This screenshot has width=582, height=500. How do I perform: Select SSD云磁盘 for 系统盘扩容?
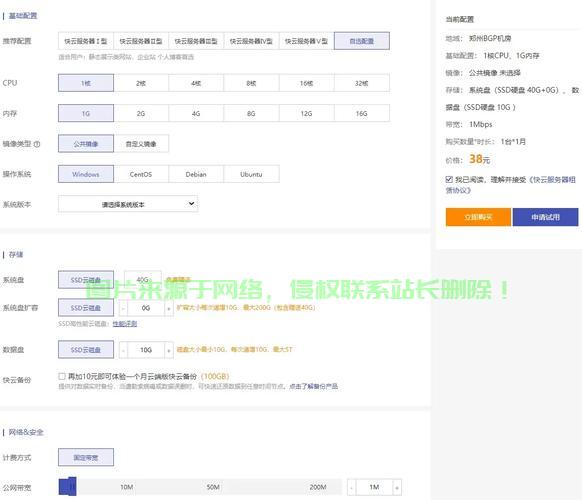point(86,308)
